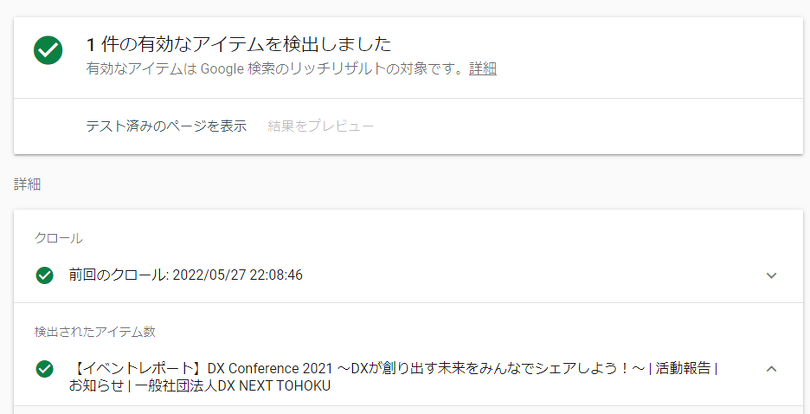Click the 結果をプレビュー button

321,126
